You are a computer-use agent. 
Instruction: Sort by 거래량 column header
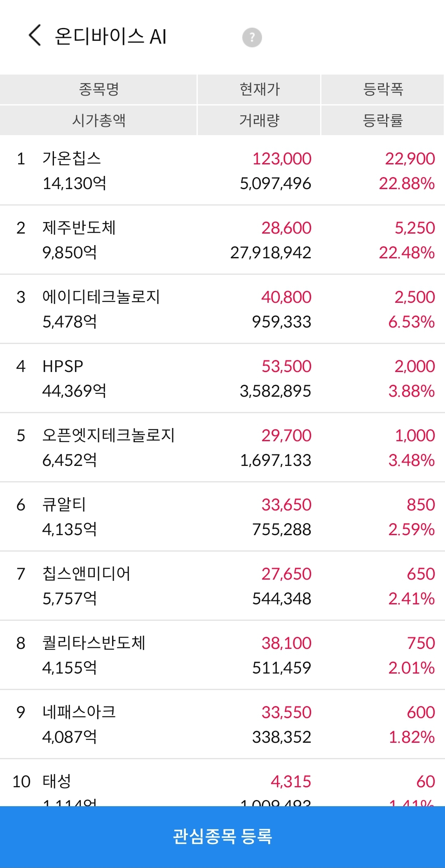pyautogui.click(x=259, y=120)
